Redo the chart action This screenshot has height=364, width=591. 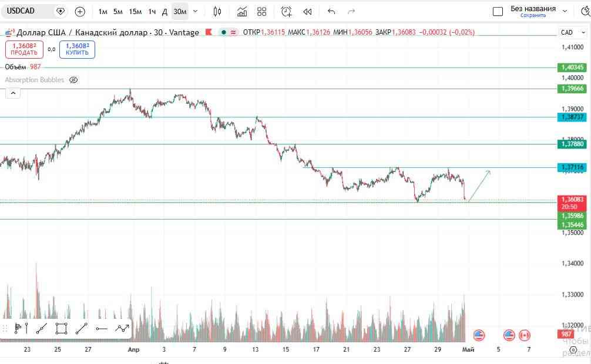351,12
